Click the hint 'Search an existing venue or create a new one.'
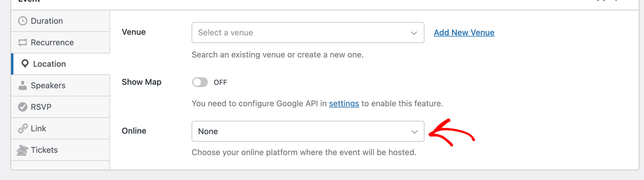This screenshot has height=180, width=644. coord(278,55)
